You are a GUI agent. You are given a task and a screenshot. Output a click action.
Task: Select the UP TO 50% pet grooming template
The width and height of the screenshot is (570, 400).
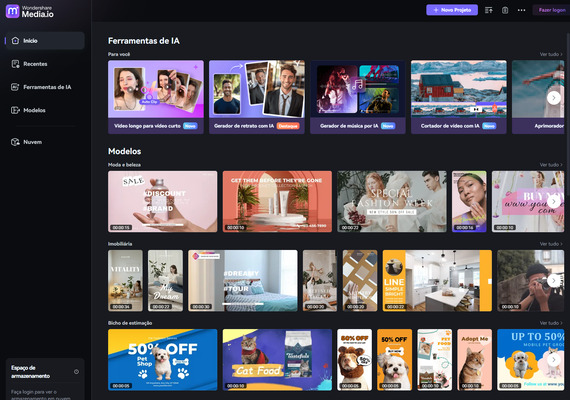point(531,360)
